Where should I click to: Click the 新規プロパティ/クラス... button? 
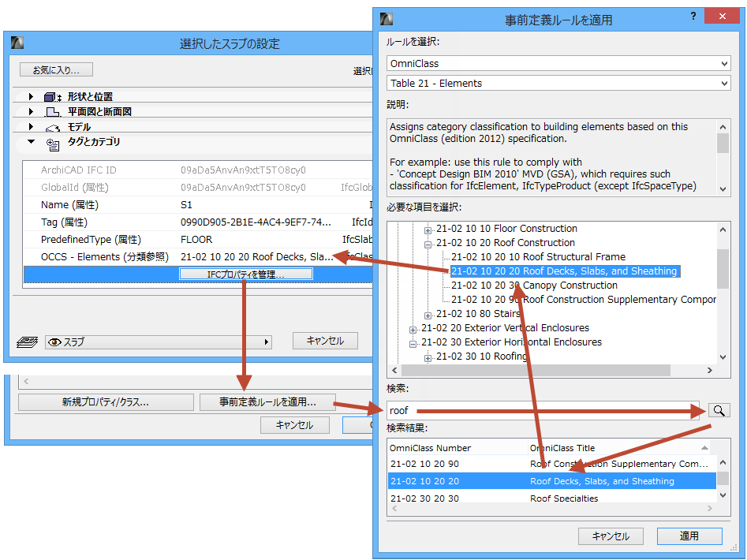[x=106, y=402]
